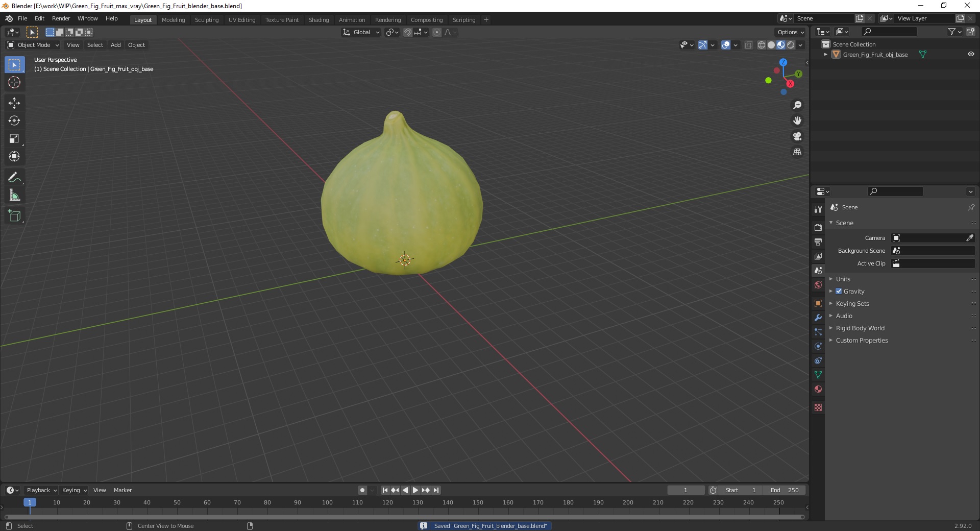Activate the Scale tool
The width and height of the screenshot is (980, 531).
pyautogui.click(x=14, y=139)
